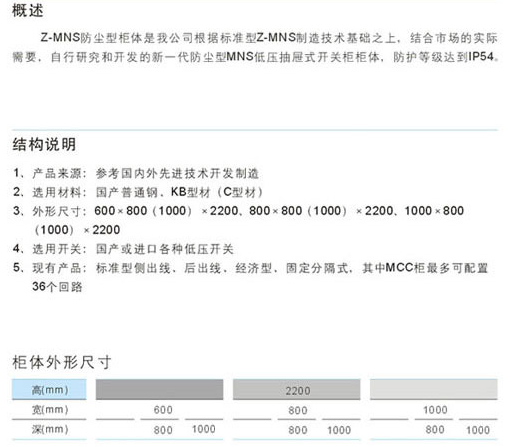Image resolution: width=511 pixels, height=447 pixels.
Task: Click item 1 产品来源 line
Action: click(x=136, y=173)
